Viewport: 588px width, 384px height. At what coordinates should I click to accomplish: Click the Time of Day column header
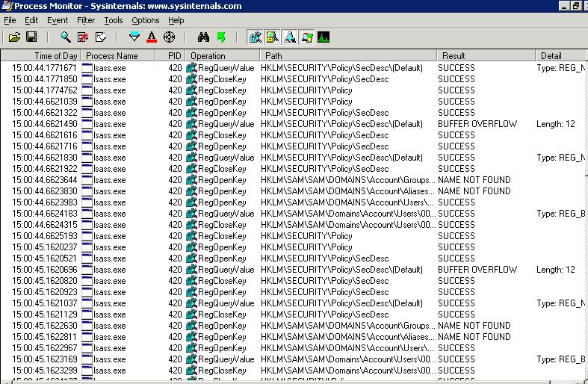point(41,56)
